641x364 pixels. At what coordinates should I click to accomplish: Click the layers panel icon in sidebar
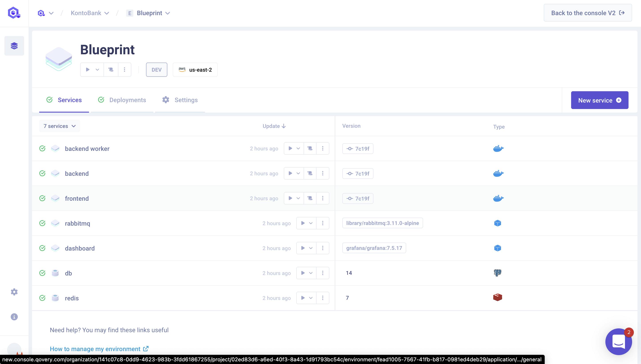[x=14, y=45]
